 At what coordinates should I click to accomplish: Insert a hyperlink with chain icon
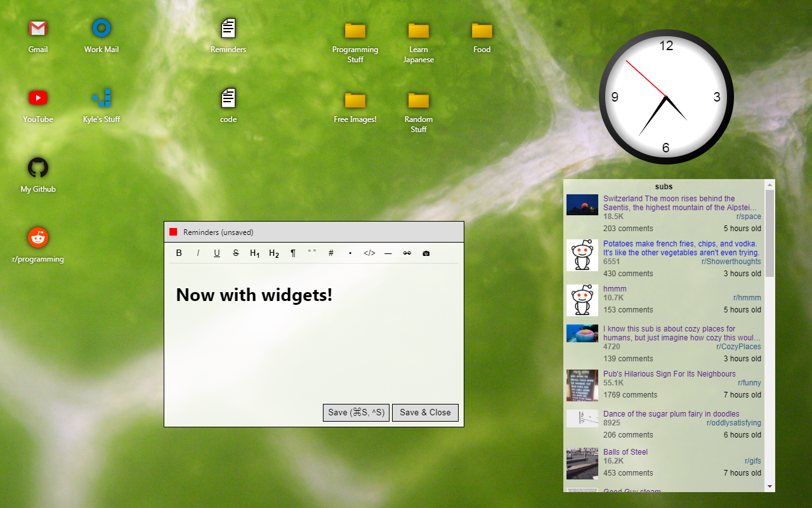407,253
